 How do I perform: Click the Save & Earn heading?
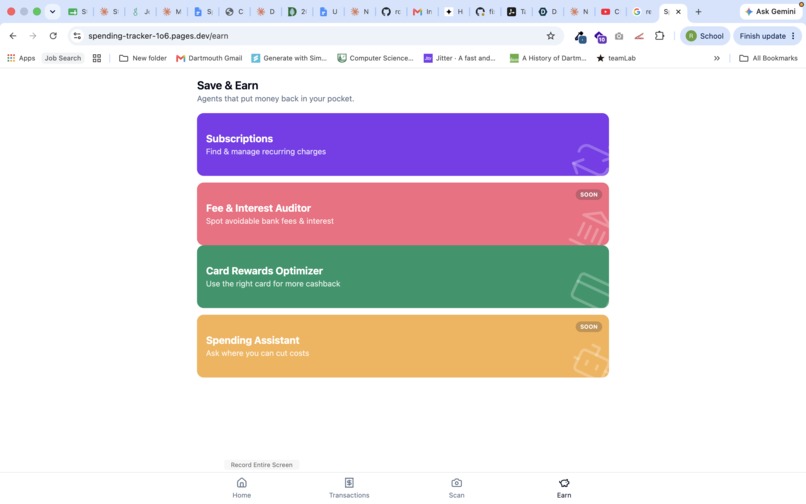227,85
